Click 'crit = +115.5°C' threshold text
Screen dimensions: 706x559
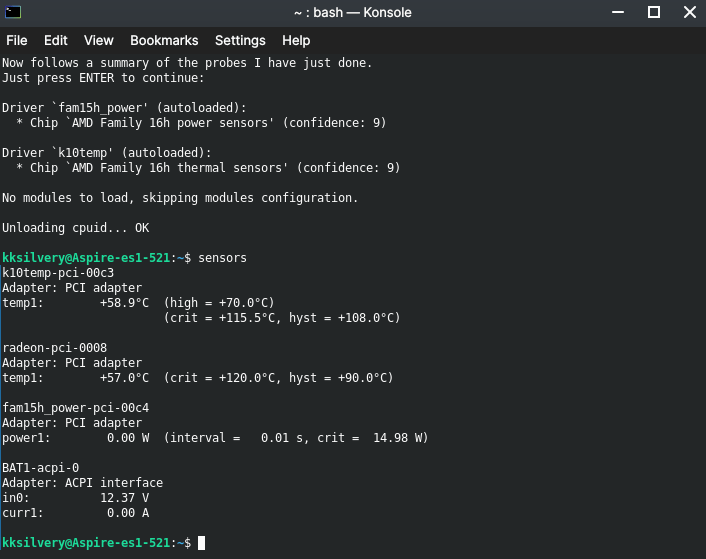click(222, 318)
